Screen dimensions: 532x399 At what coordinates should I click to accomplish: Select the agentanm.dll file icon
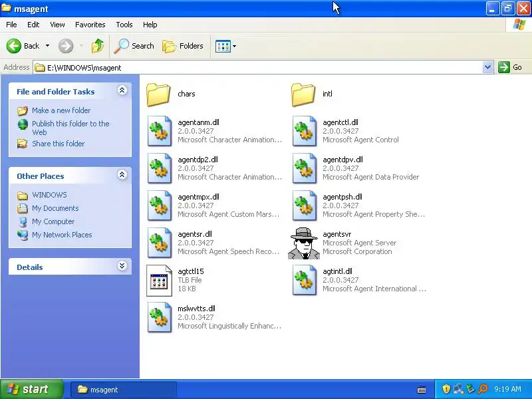click(x=160, y=131)
